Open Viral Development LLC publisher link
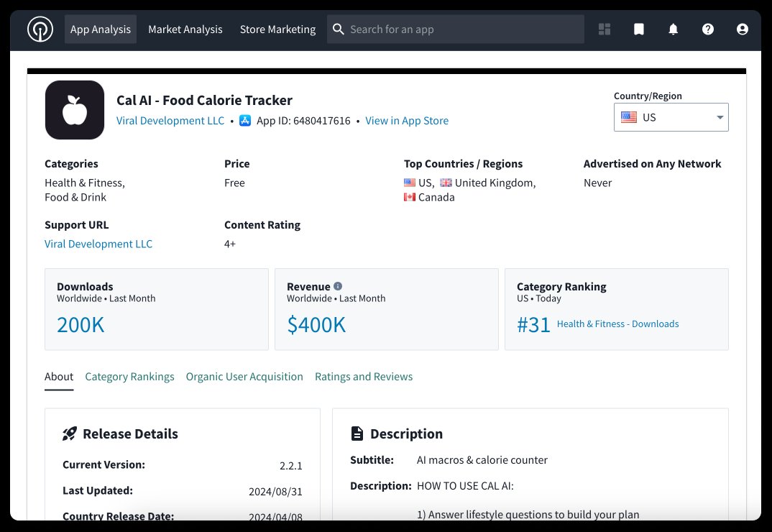 [x=170, y=121]
